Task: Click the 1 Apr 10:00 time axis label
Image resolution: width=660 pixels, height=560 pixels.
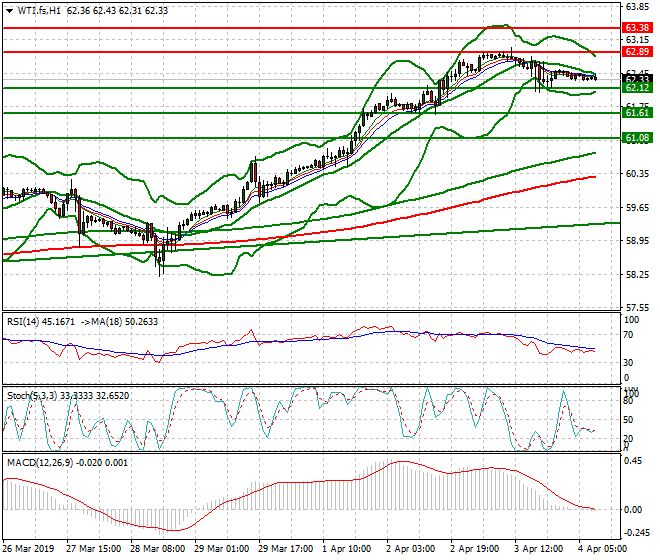Action: [346, 549]
